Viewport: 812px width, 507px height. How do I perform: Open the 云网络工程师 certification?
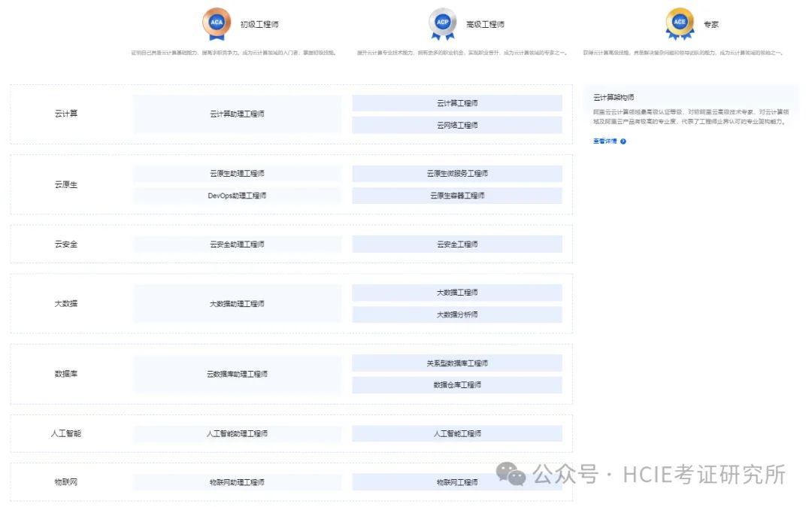pyautogui.click(x=457, y=126)
